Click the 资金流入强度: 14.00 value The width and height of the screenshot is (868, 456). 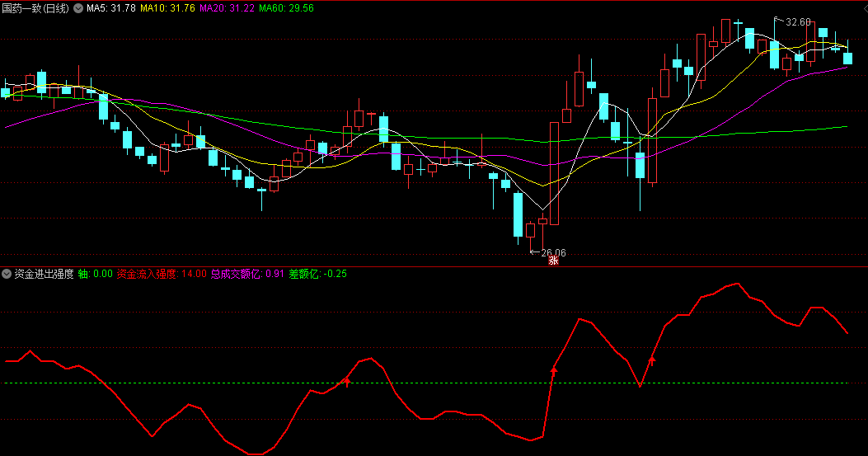[162, 274]
